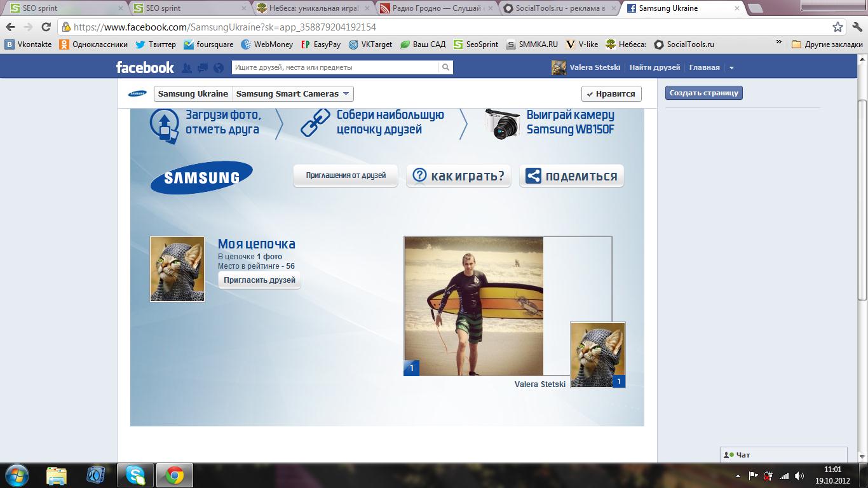Show hidden system tray icons
868x488 pixels.
tap(738, 475)
